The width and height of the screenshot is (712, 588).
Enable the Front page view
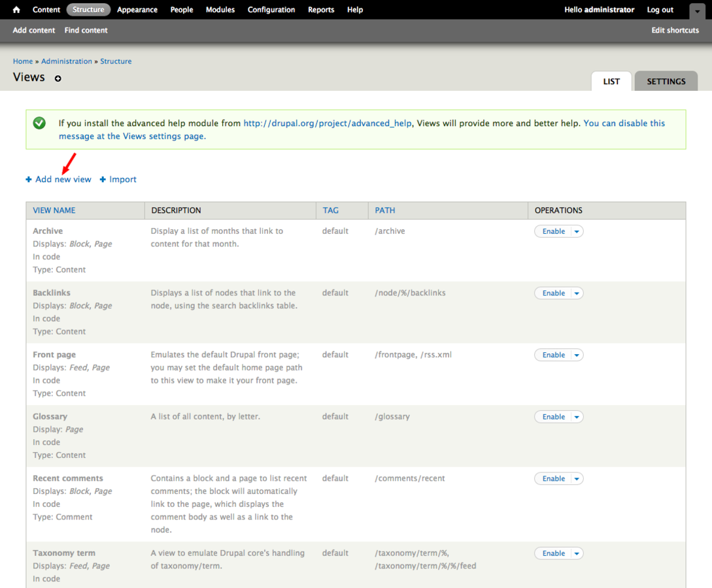(554, 355)
